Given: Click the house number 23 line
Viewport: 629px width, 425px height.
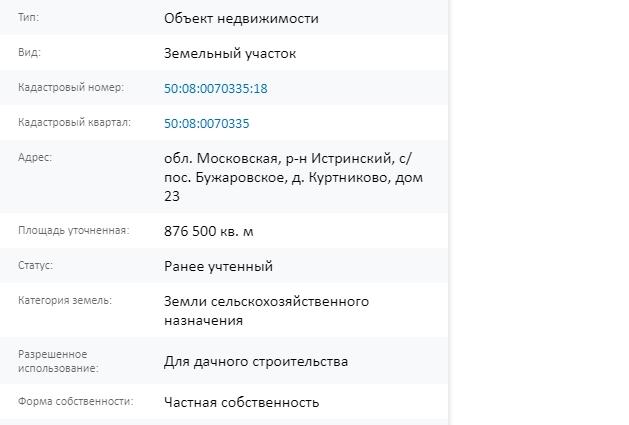Looking at the screenshot, I should (x=172, y=196).
